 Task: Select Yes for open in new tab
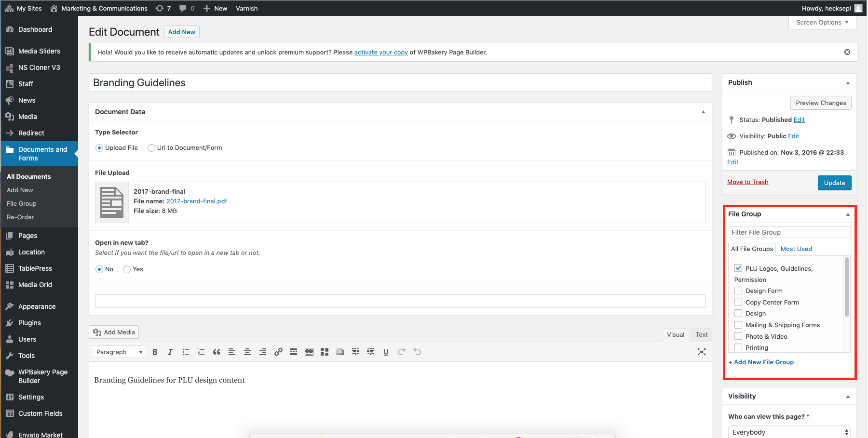point(127,269)
